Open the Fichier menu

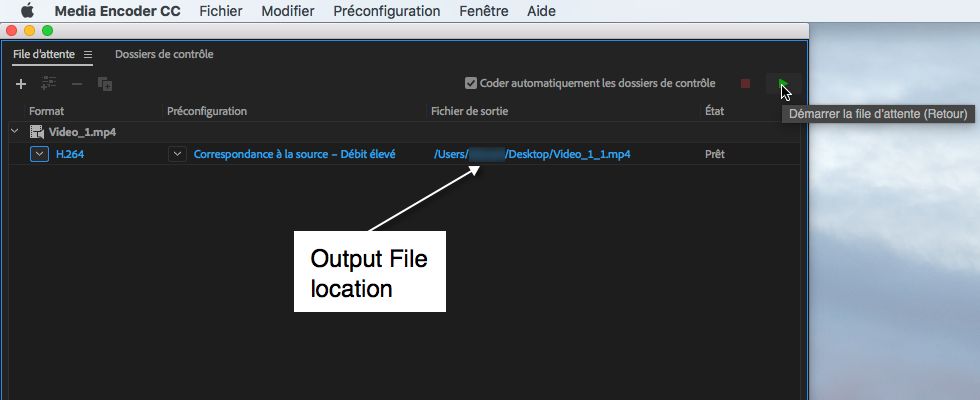coord(221,11)
